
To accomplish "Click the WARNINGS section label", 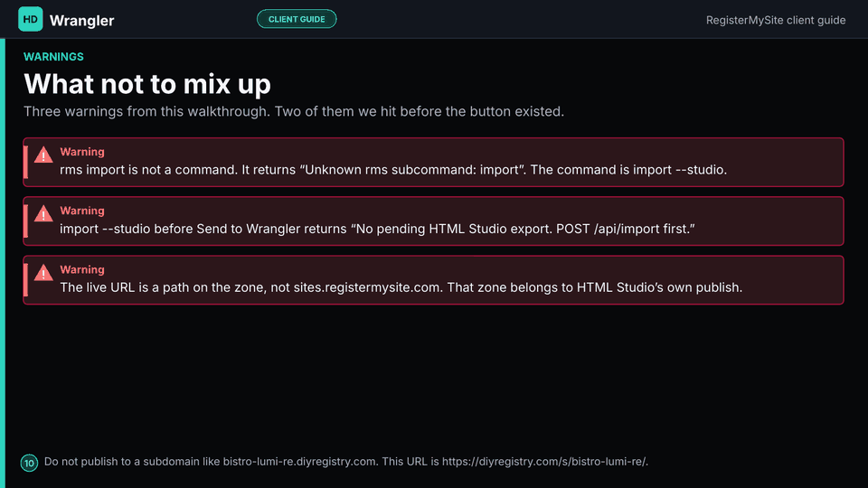I will [x=53, y=56].
